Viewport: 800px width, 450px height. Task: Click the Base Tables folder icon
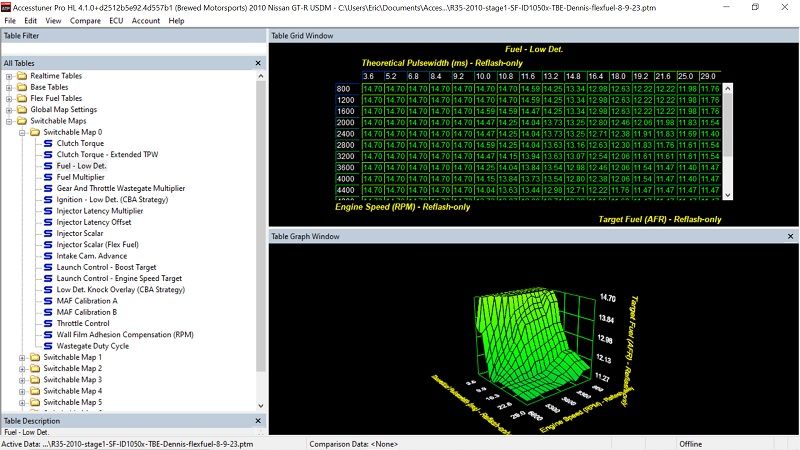pos(21,87)
